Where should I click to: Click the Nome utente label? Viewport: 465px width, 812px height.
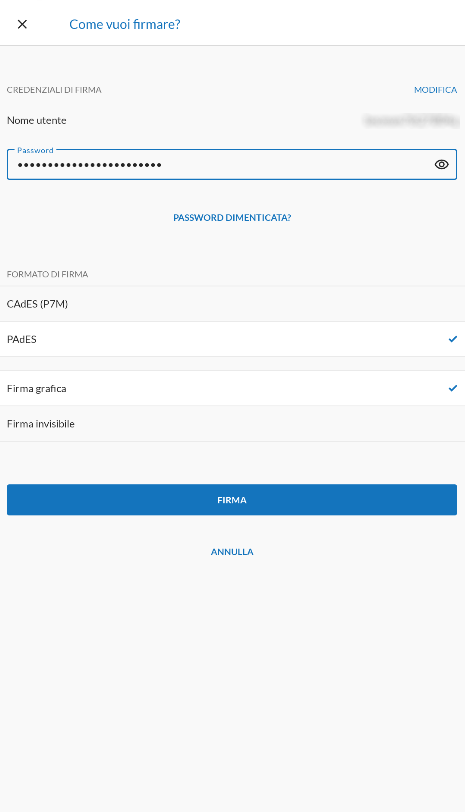pos(37,121)
